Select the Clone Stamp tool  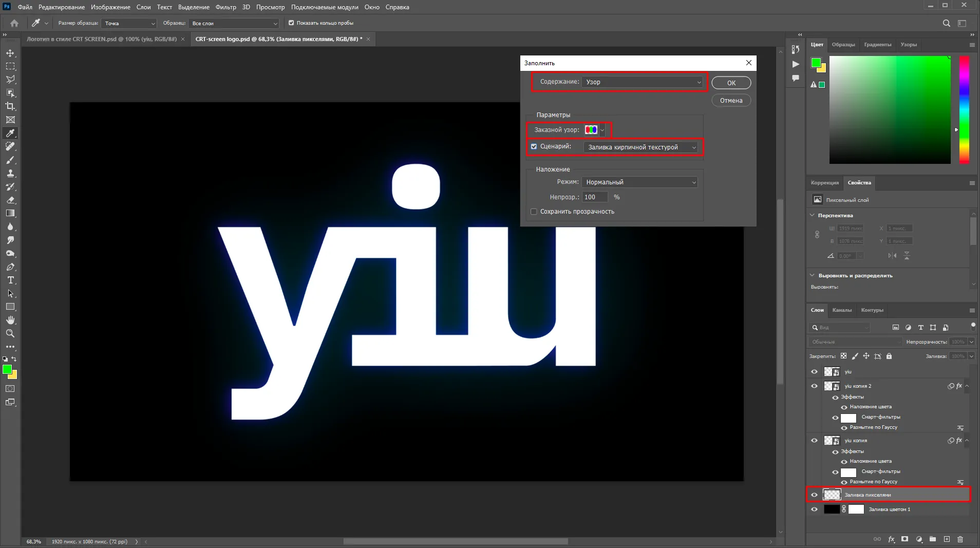point(10,173)
